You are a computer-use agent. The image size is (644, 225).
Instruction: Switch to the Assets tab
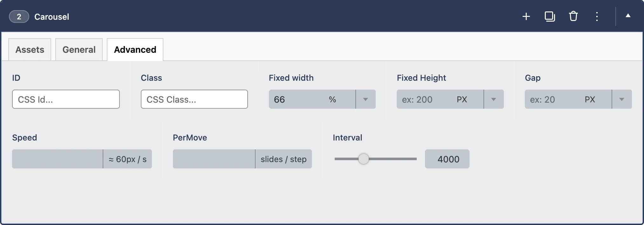(x=30, y=50)
